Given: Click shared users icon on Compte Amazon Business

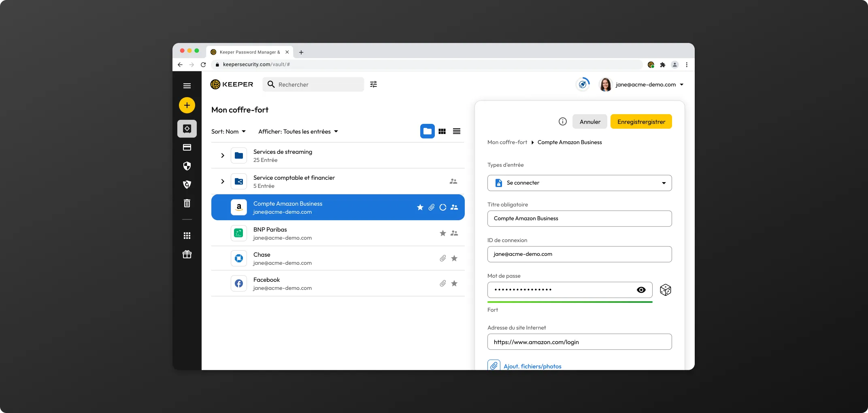Looking at the screenshot, I should tap(454, 207).
